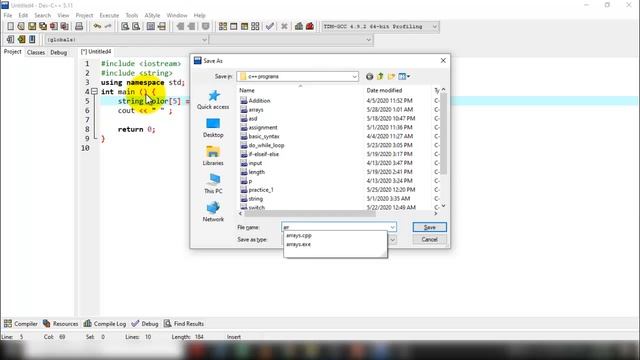The image size is (640, 360).
Task: Open the TDM-GCC compiler selection dropdown
Action: pyautogui.click(x=435, y=27)
